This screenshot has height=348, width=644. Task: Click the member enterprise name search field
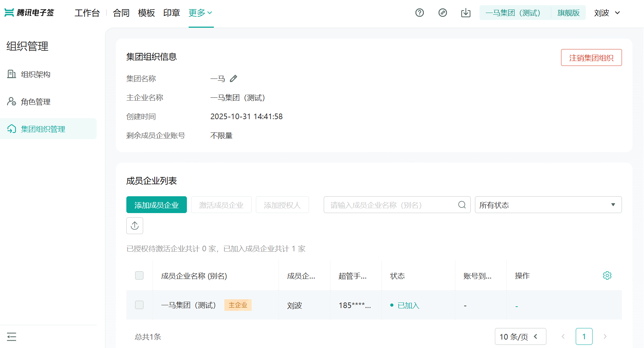click(390, 205)
